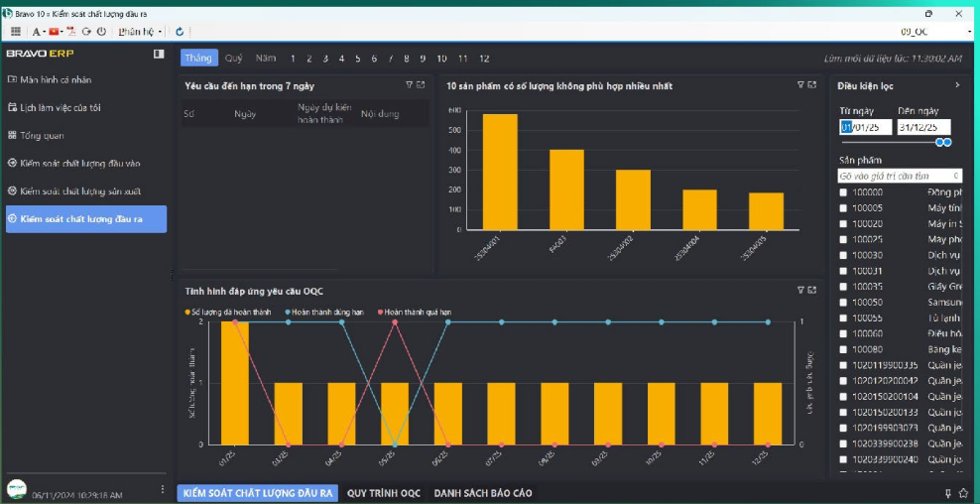Click filter icon on the 10 sản phẩm chart

coord(800,85)
